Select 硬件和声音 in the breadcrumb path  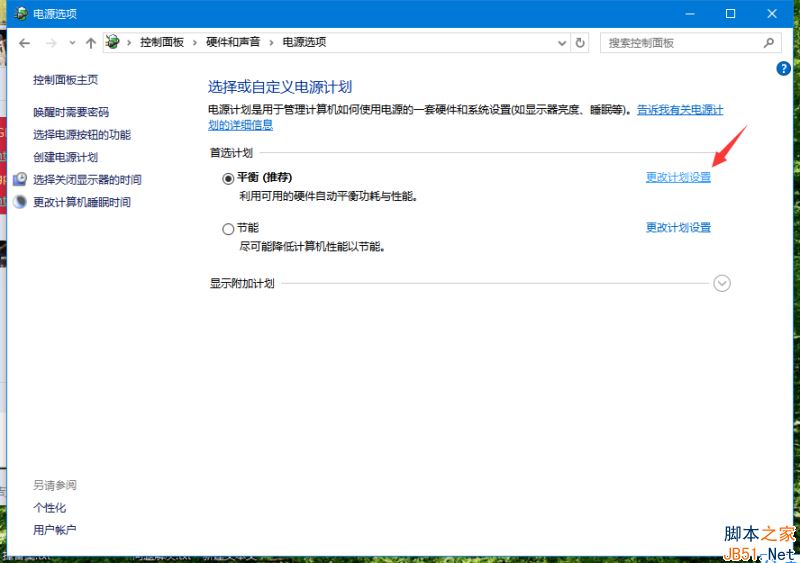point(233,42)
